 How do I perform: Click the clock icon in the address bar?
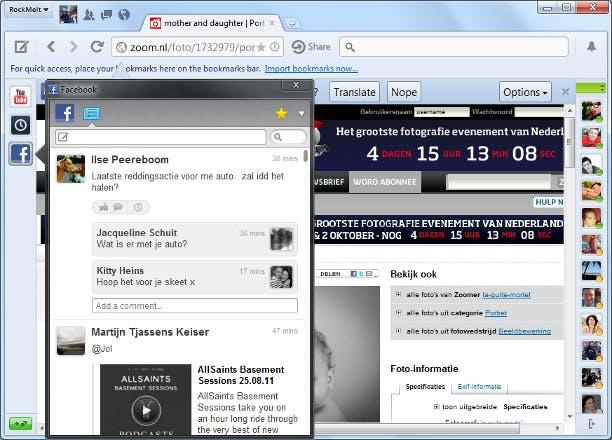275,47
